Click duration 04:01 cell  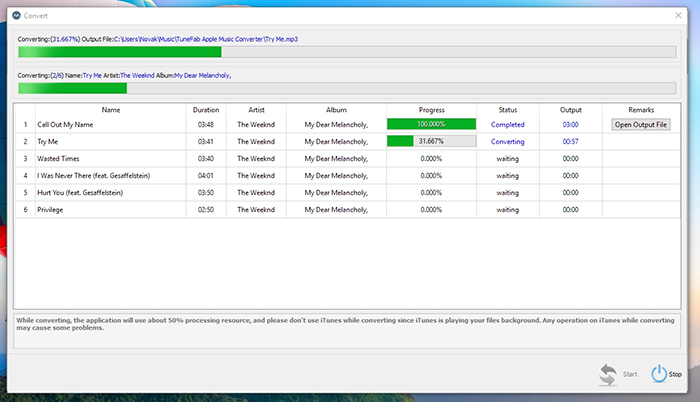tap(206, 176)
